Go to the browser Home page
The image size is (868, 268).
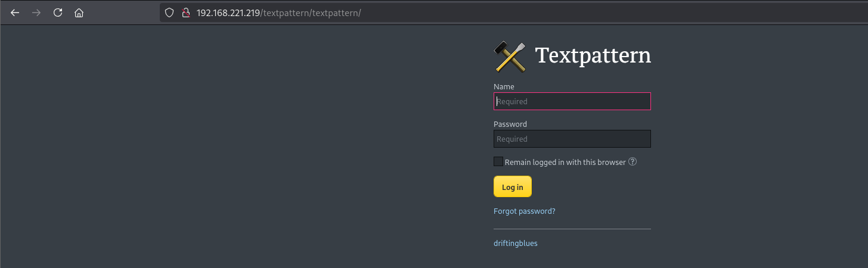(x=79, y=13)
